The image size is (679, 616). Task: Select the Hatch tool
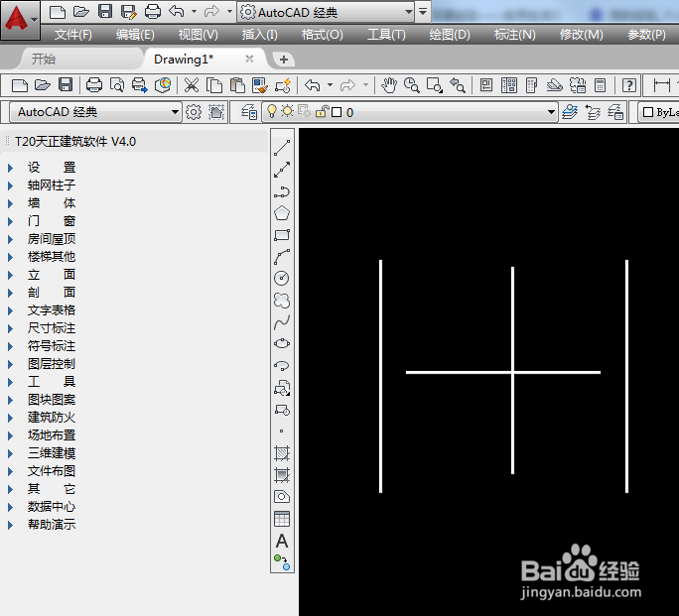pos(282,453)
